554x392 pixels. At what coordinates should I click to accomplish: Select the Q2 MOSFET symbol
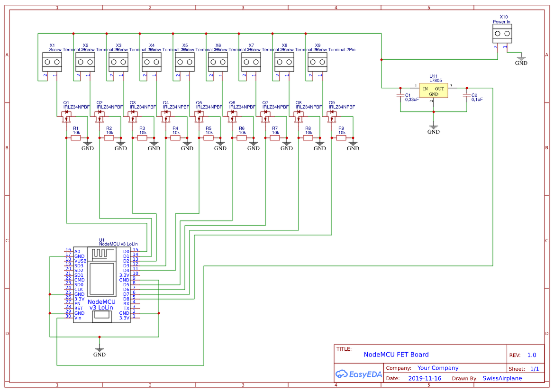click(99, 116)
